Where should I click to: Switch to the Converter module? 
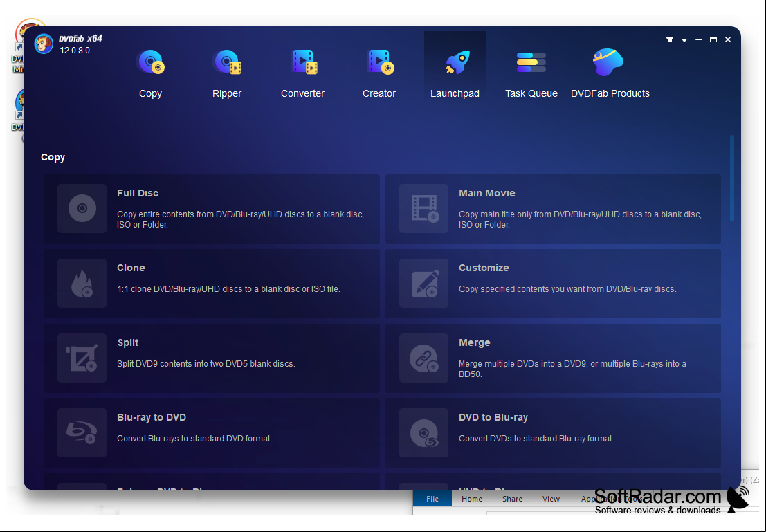tap(303, 73)
